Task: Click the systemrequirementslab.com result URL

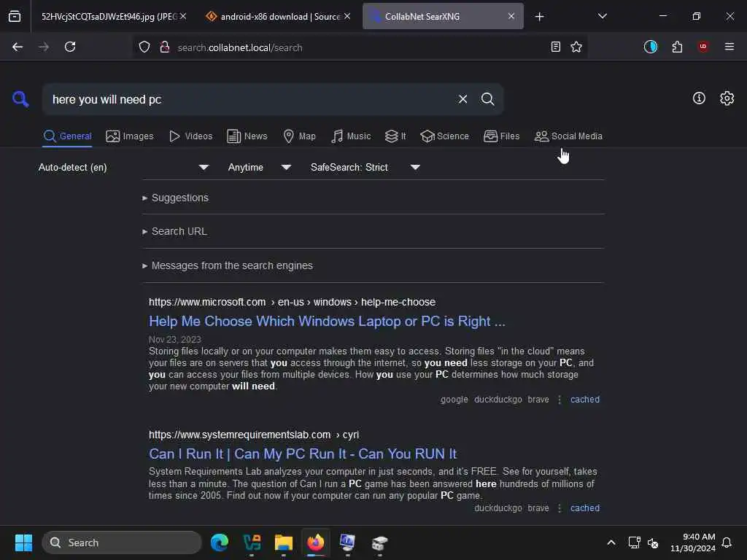Action: click(254, 435)
